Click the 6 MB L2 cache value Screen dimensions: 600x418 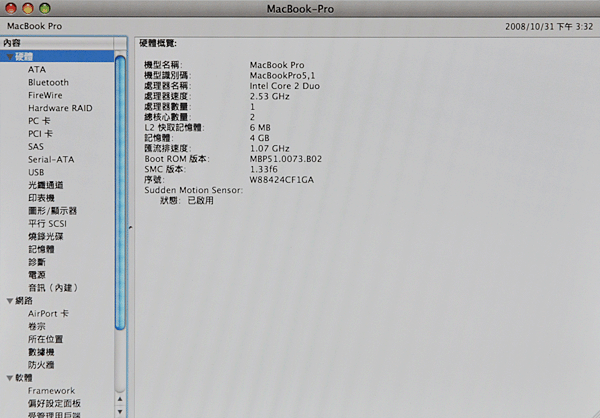tap(260, 127)
